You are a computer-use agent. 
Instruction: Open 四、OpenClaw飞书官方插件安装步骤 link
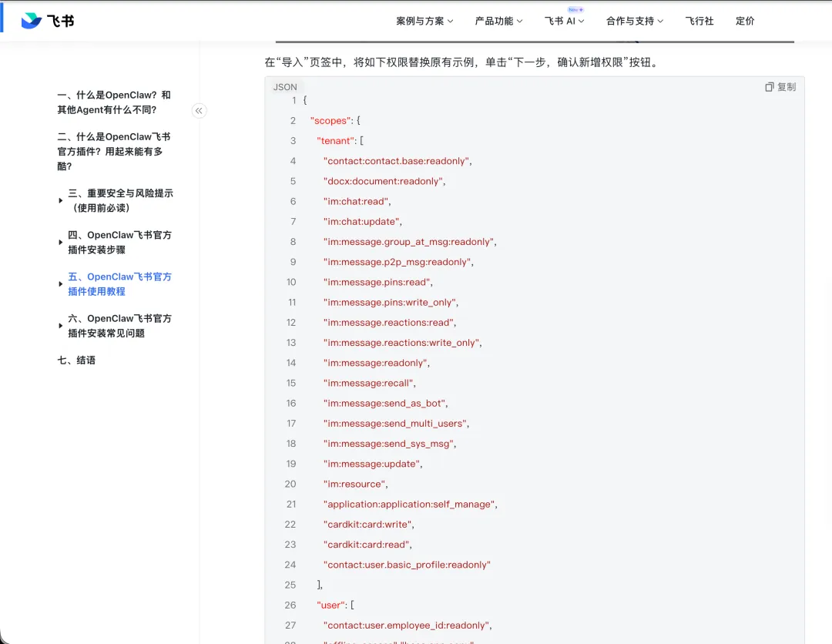[x=120, y=243]
